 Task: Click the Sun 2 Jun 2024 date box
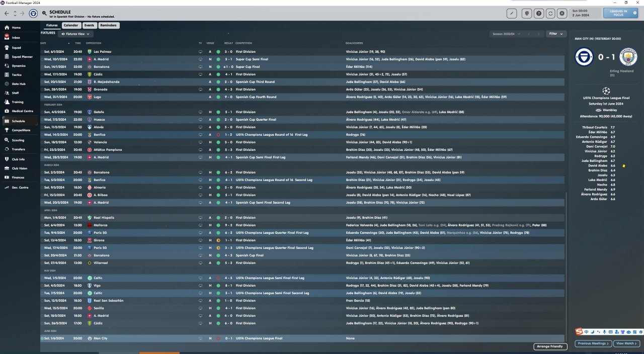(586, 13)
